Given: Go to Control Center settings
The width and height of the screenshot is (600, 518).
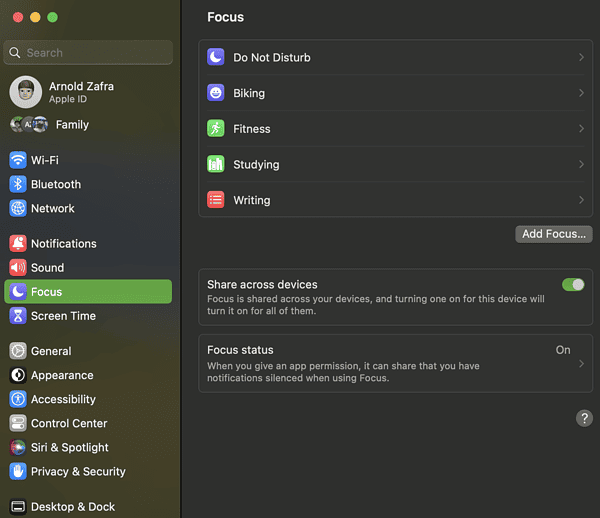Looking at the screenshot, I should (x=68, y=424).
